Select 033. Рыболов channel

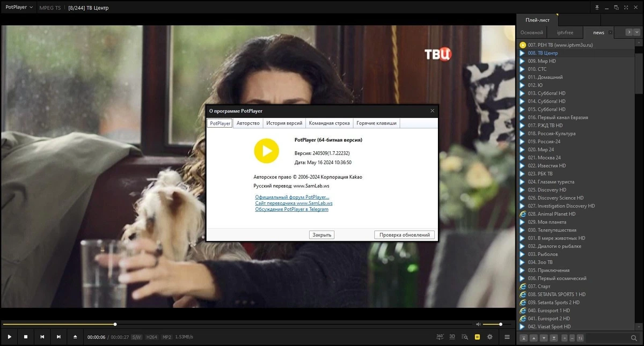575,254
